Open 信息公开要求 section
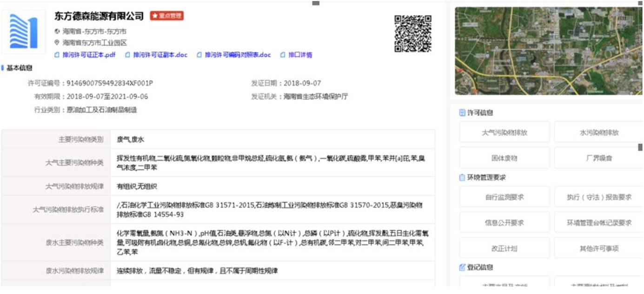The width and height of the screenshot is (644, 294). point(505,222)
